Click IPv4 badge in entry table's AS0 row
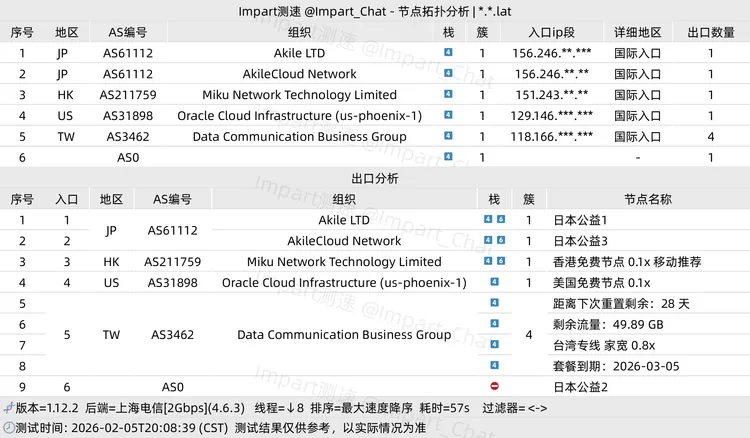The image size is (750, 438). pyautogui.click(x=448, y=157)
